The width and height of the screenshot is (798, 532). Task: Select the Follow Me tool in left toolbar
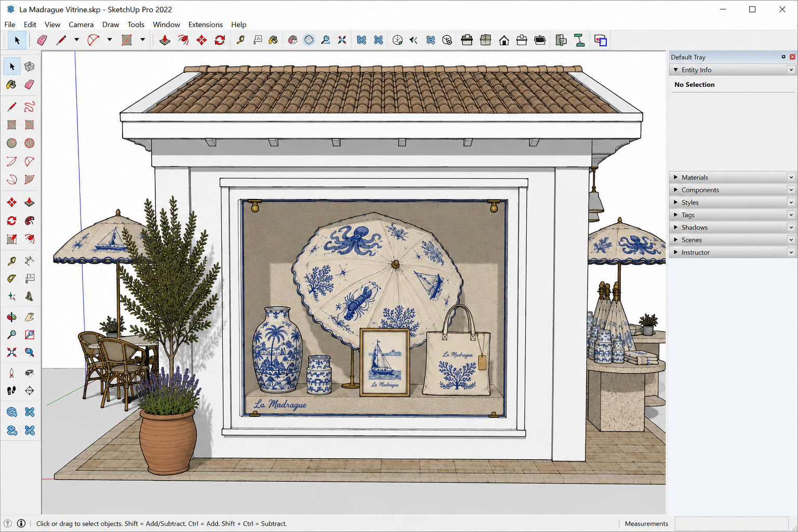pyautogui.click(x=30, y=221)
